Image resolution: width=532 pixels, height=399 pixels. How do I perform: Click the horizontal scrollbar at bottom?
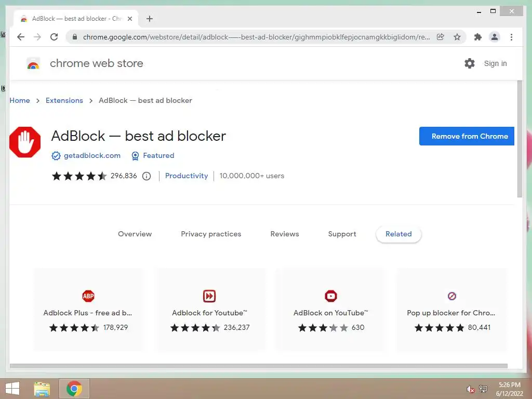coord(259,366)
